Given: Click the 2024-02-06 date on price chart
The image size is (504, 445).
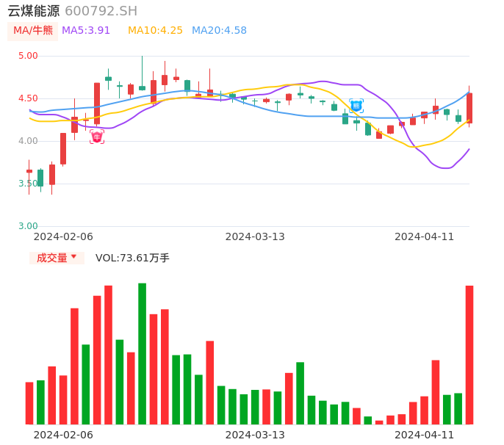Looking at the screenshot, I should (x=63, y=236).
